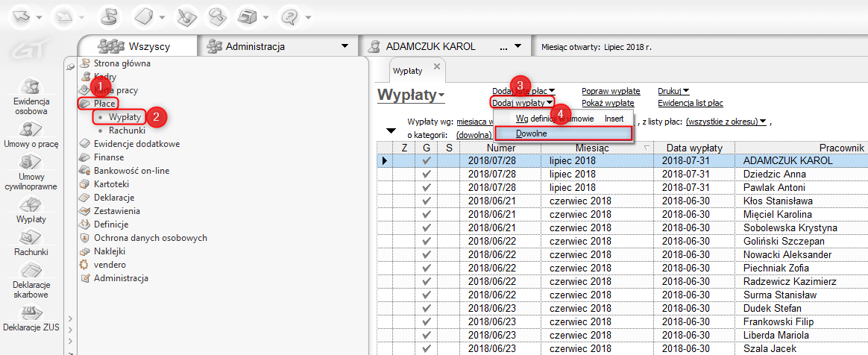This screenshot has height=355, width=868.
Task: Open back arrow history dropdown
Action: tap(40, 17)
